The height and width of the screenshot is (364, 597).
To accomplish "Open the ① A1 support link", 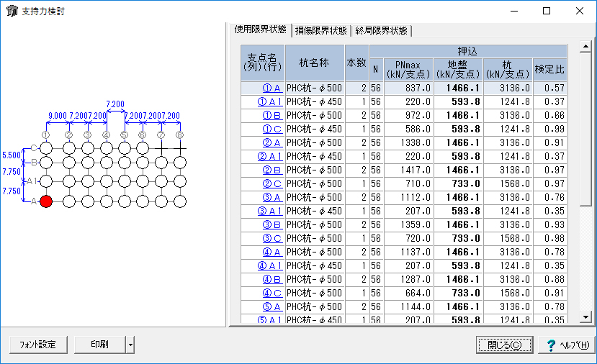I will pyautogui.click(x=270, y=102).
